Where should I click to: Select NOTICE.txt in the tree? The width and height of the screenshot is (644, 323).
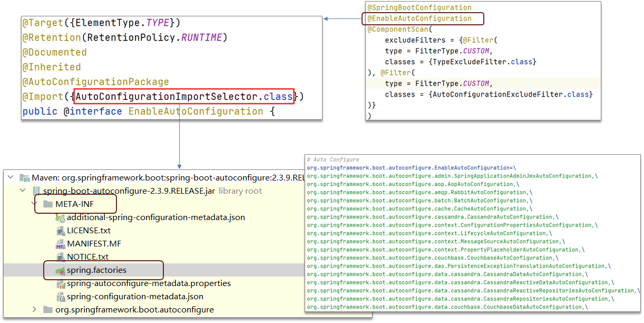pyautogui.click(x=87, y=257)
